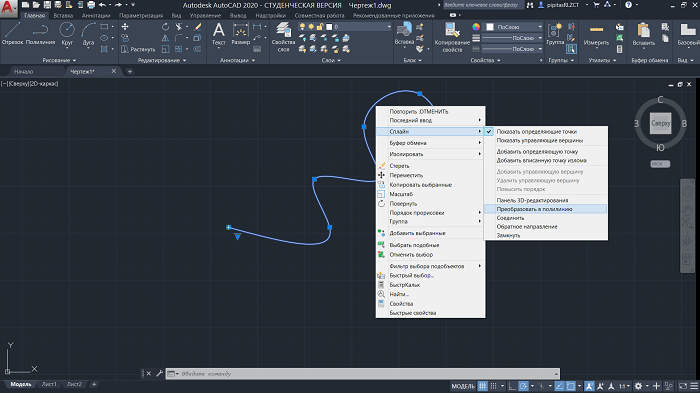
Task: Open the Вставка ribbon tab
Action: pyautogui.click(x=63, y=15)
